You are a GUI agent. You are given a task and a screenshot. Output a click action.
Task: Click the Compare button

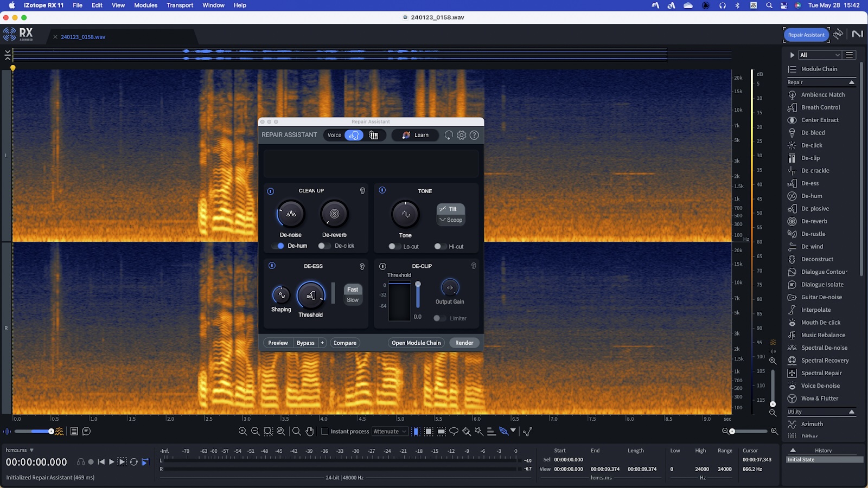(x=345, y=343)
